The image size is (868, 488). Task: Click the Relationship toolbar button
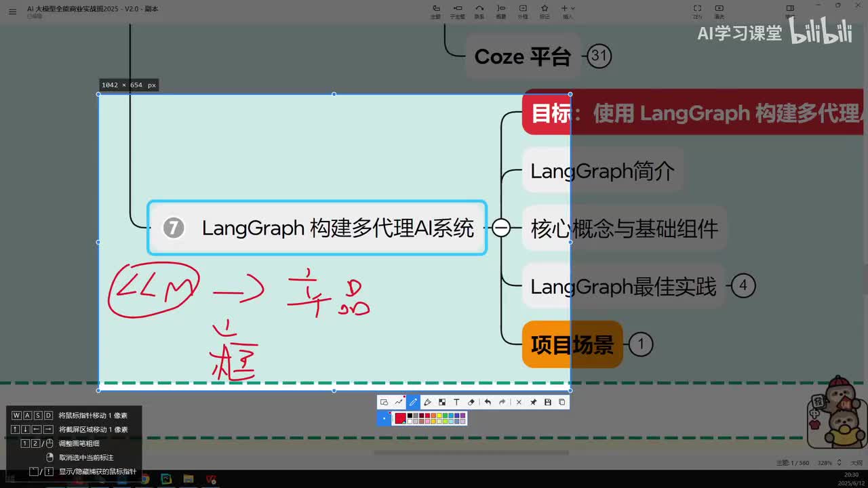pos(479,11)
